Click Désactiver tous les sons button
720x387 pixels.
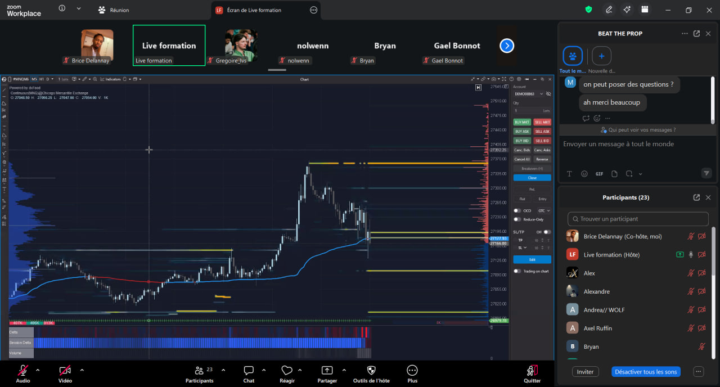click(646, 372)
